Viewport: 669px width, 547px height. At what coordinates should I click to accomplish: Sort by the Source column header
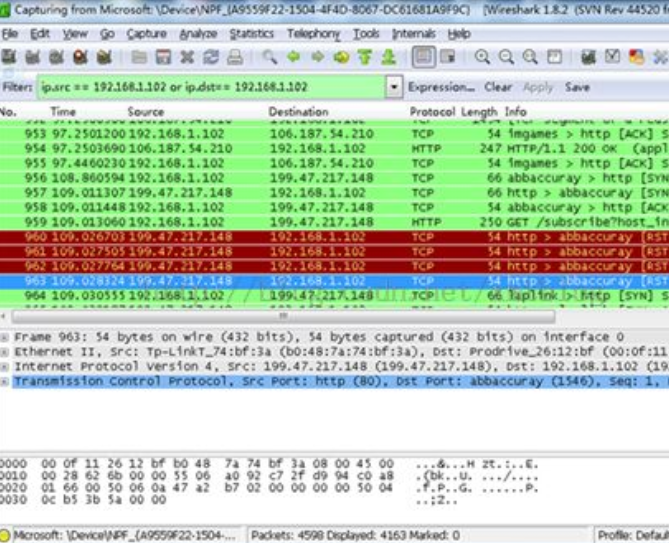coord(146,112)
